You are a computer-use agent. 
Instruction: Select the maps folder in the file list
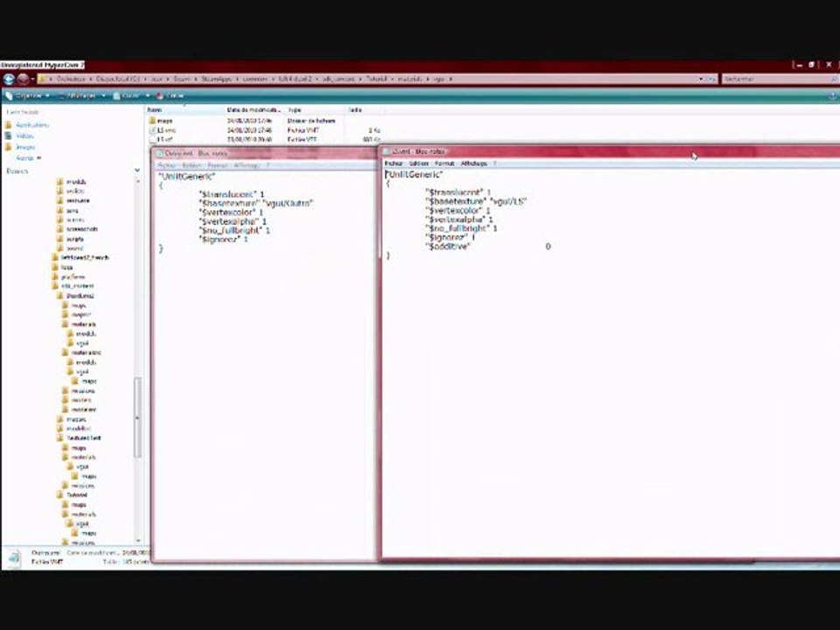161,121
